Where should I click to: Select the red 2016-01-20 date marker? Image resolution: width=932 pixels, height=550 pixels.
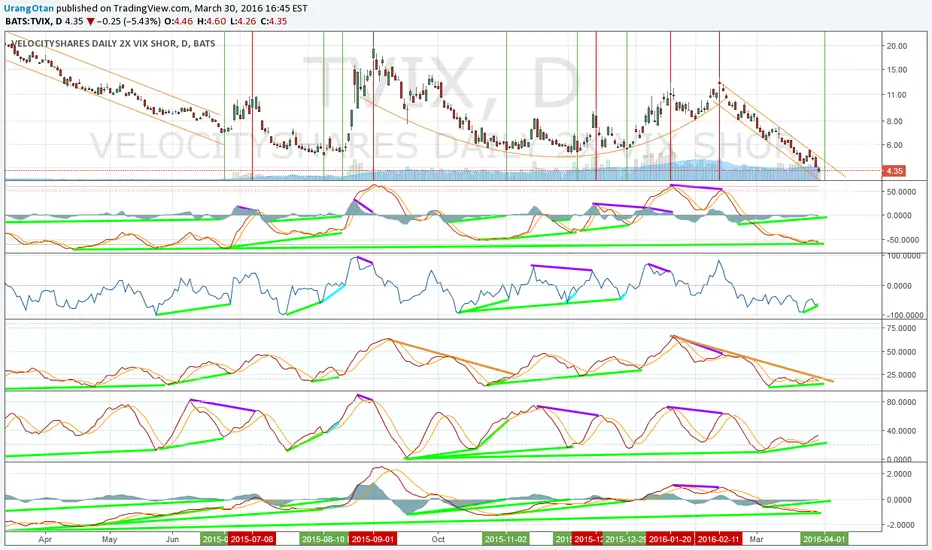click(670, 539)
